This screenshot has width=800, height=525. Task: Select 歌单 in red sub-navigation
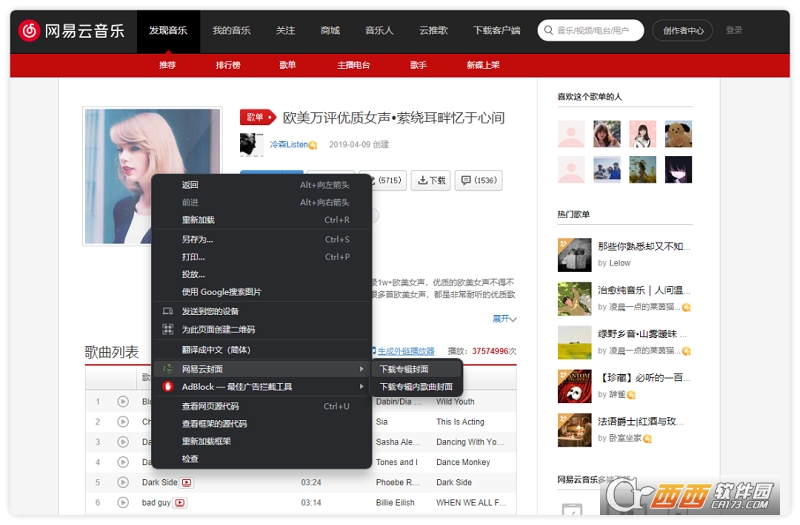(287, 65)
